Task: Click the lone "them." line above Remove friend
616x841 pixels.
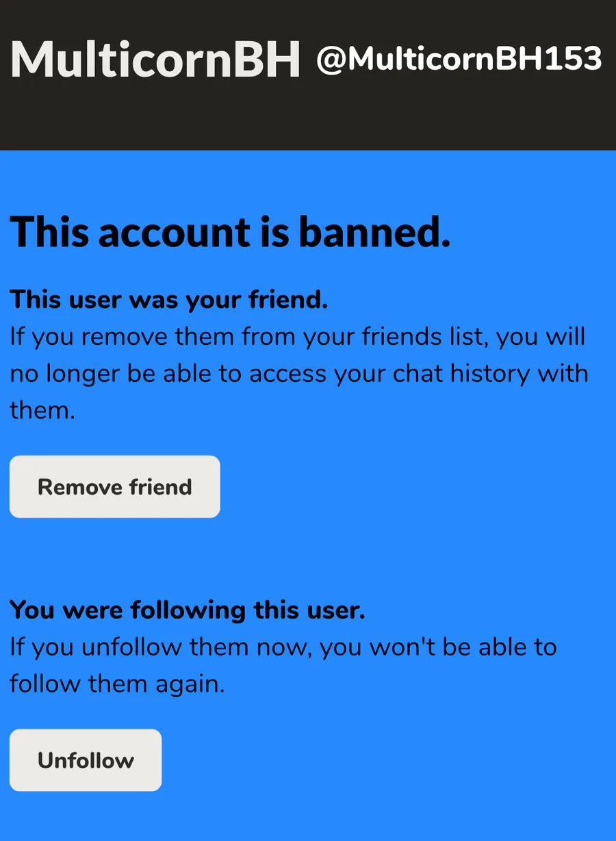Action: click(x=42, y=411)
